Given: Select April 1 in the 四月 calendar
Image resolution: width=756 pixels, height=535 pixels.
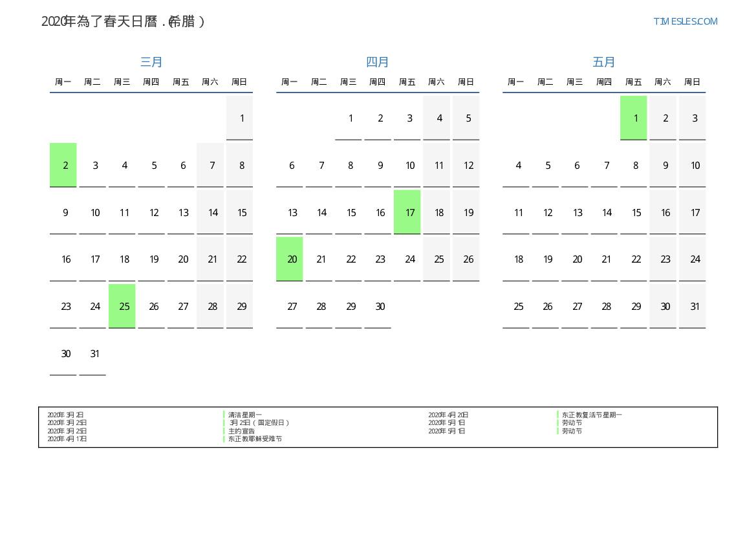Looking at the screenshot, I should tap(348, 118).
